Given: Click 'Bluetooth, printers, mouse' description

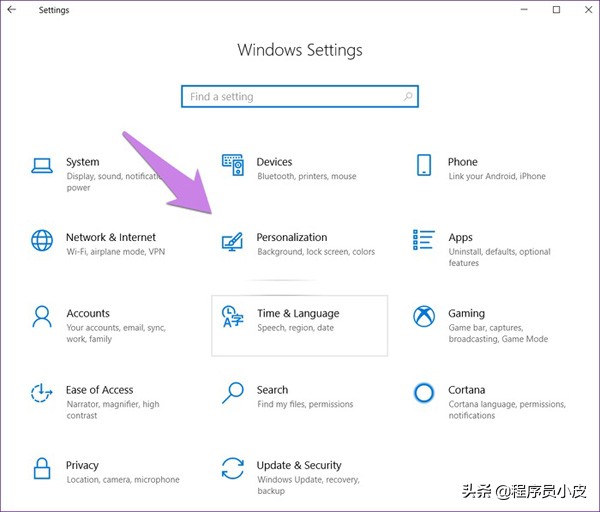Looking at the screenshot, I should click(x=307, y=176).
